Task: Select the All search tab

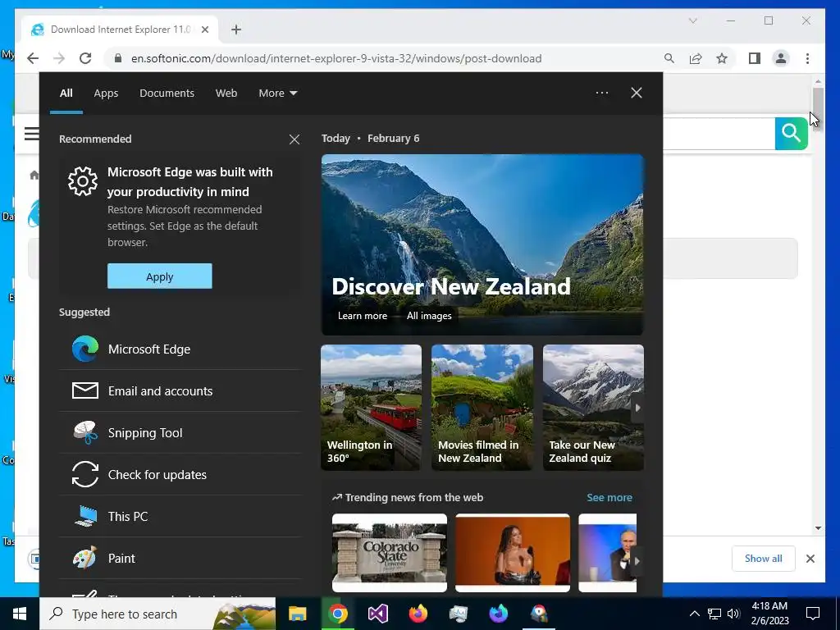Action: (x=66, y=94)
